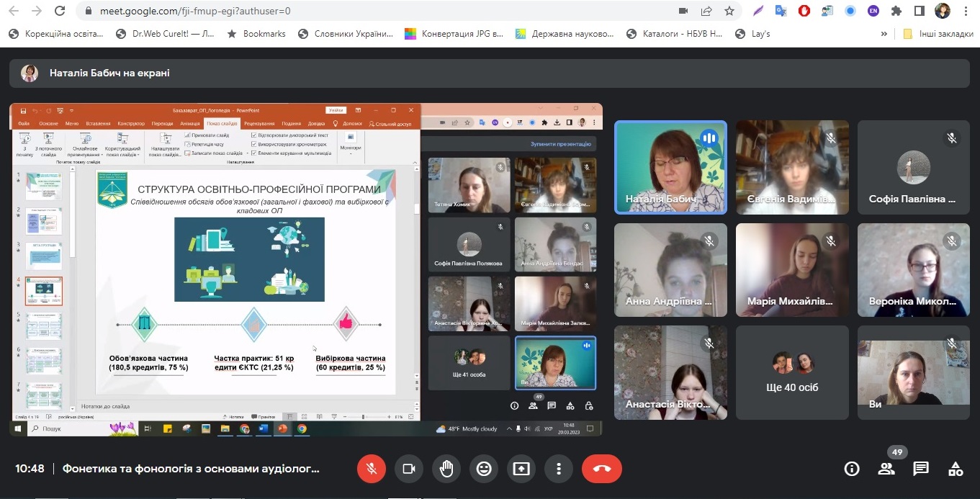Expand the hidden bookmarks overflow chevron
This screenshot has width=980, height=499.
[884, 33]
